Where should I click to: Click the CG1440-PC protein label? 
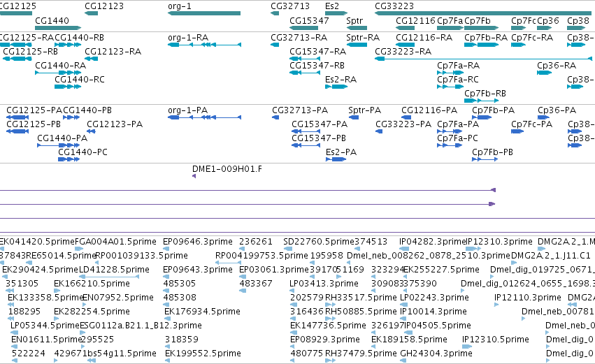click(x=83, y=152)
